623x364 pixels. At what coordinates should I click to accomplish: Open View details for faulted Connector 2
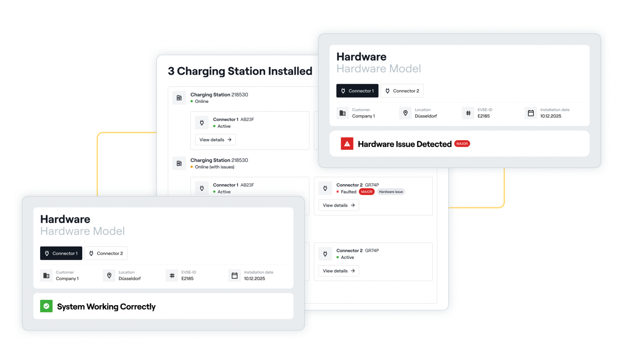click(338, 205)
